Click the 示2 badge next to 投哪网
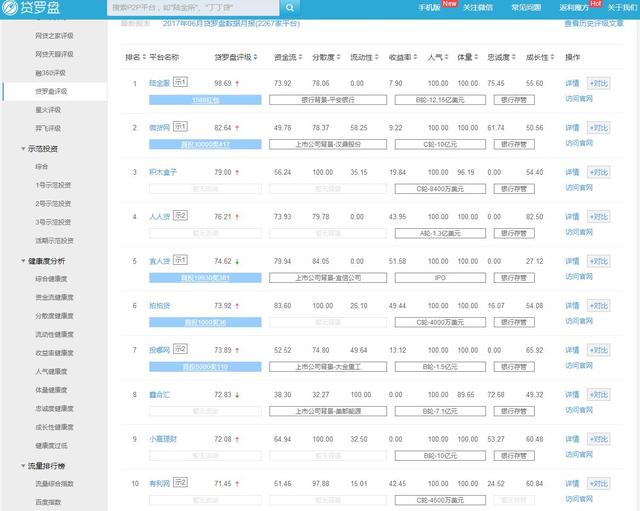 180,349
